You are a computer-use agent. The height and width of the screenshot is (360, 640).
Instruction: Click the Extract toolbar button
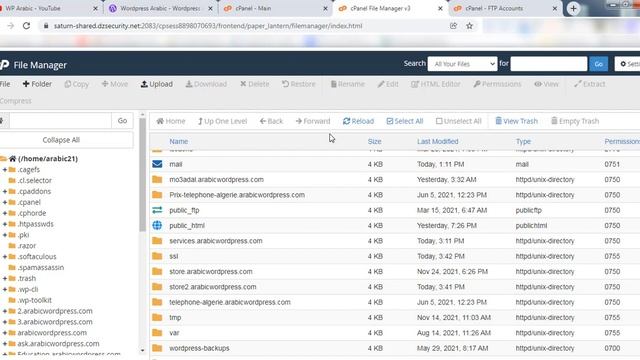[589, 84]
